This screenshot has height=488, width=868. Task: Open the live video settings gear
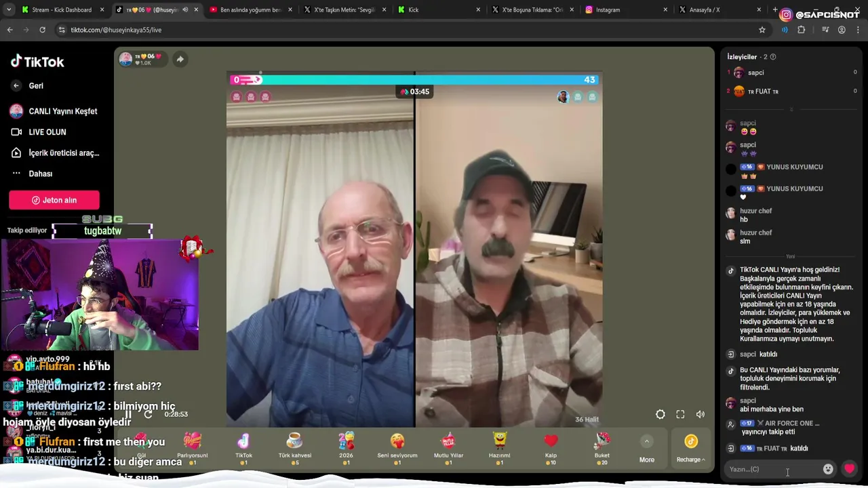pyautogui.click(x=660, y=414)
